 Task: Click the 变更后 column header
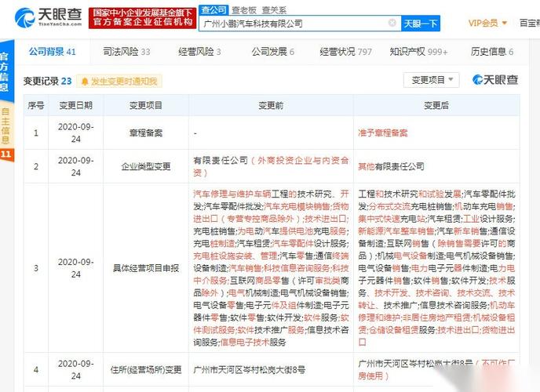pos(436,105)
